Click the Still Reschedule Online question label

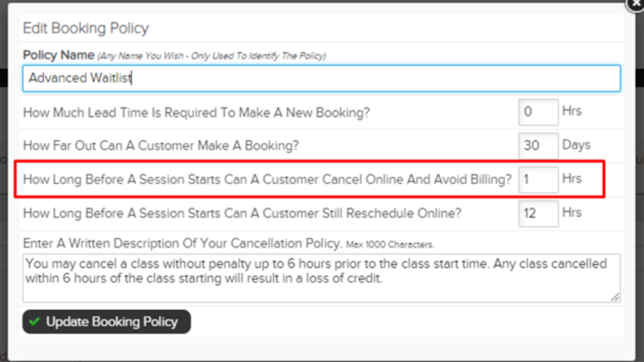[242, 213]
